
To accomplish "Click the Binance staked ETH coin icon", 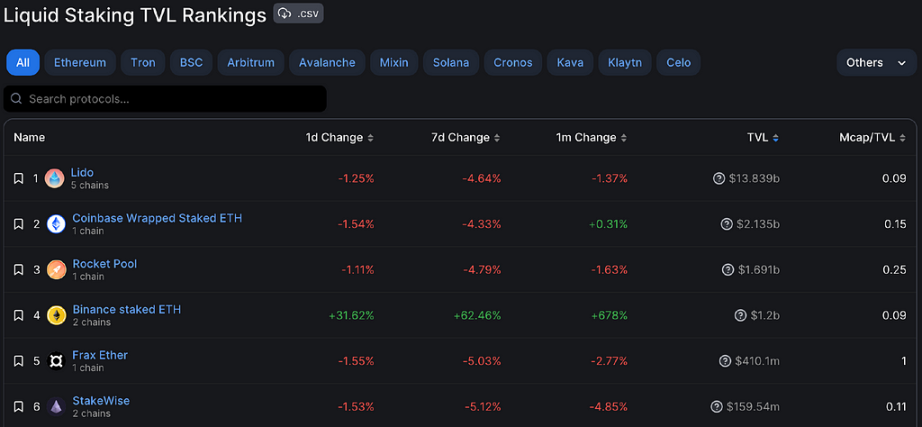I will 56,315.
